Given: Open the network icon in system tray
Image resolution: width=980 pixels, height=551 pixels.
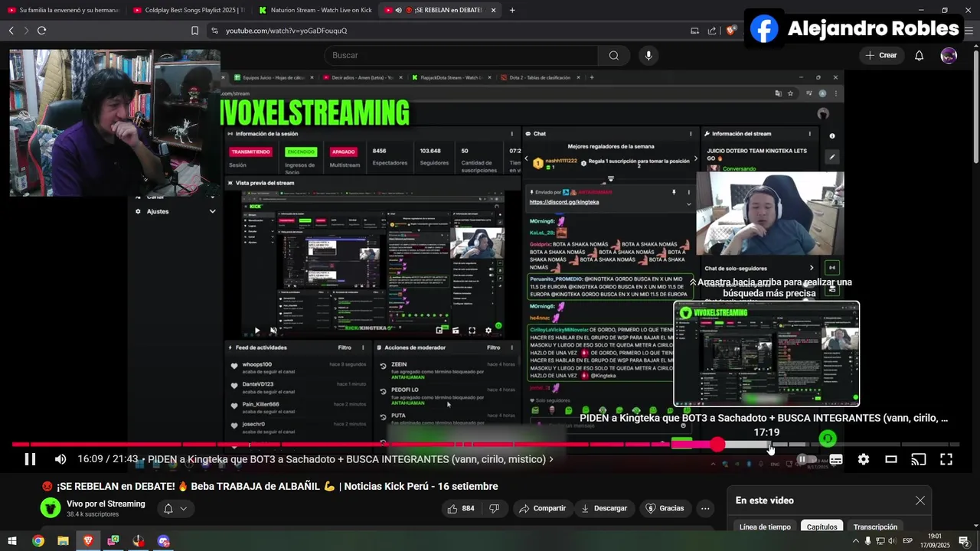Looking at the screenshot, I should click(880, 541).
